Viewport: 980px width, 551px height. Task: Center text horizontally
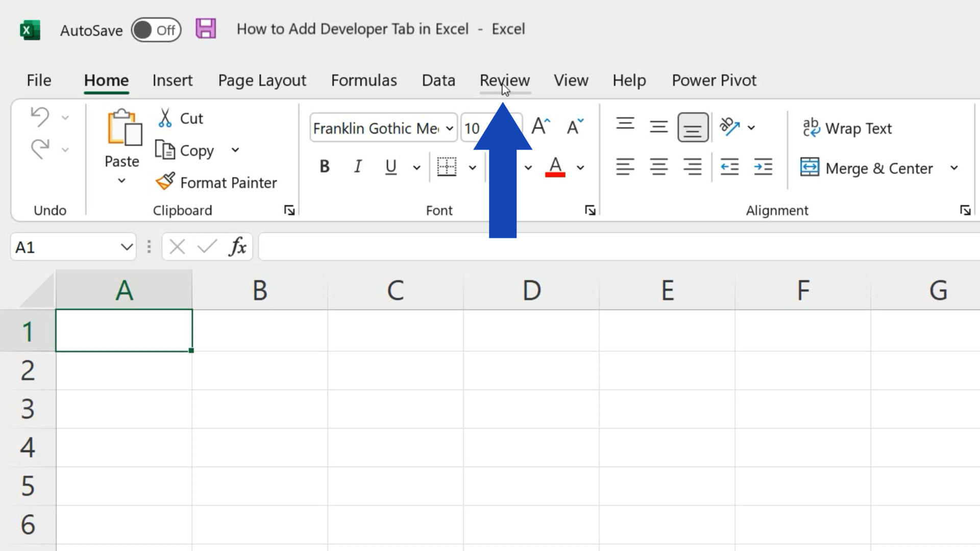[x=659, y=167]
